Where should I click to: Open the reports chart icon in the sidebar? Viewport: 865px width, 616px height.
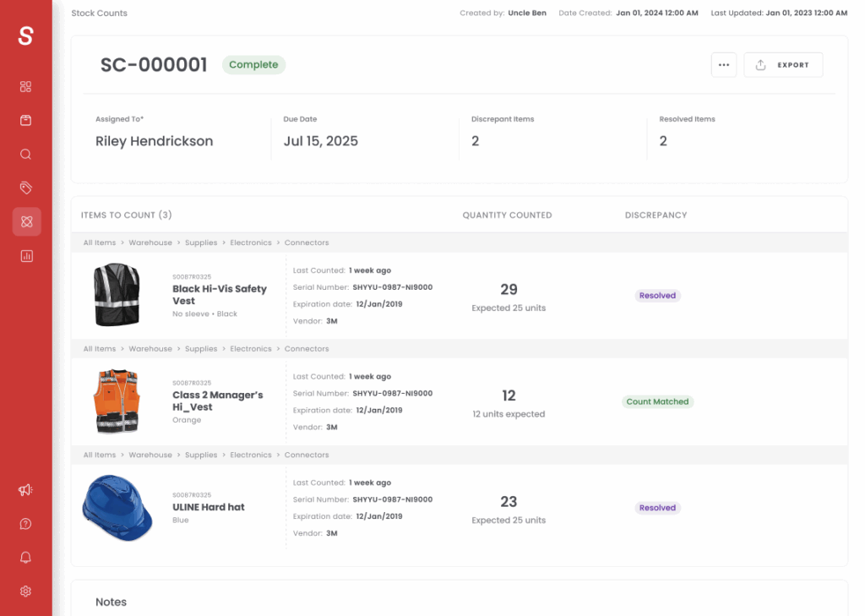tap(25, 255)
